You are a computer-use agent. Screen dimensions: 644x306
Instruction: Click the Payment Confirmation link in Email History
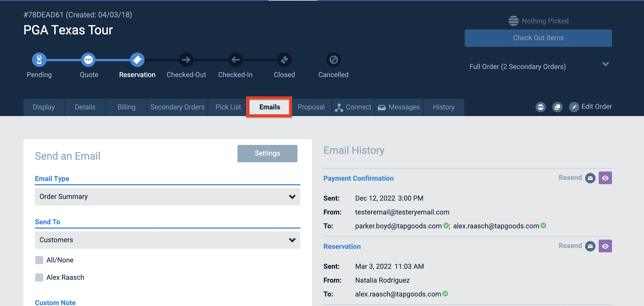click(358, 178)
